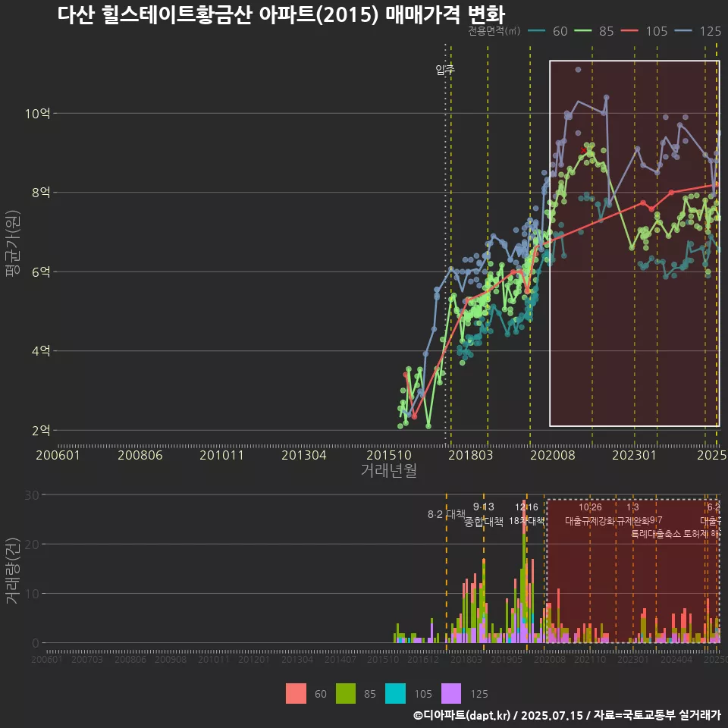Click the 20 label on volume axis

pos(32,544)
